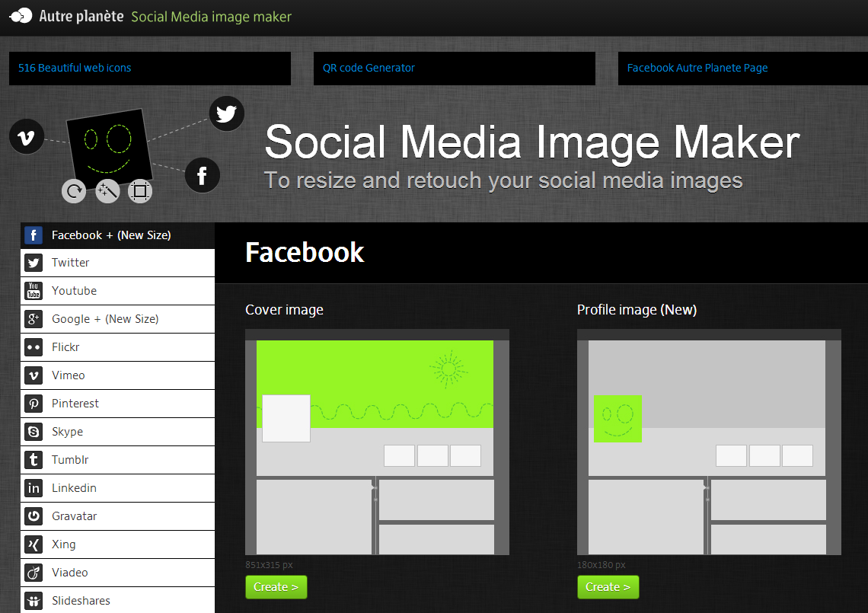Click the Vimeo sidebar icon
868x613 pixels.
[34, 375]
